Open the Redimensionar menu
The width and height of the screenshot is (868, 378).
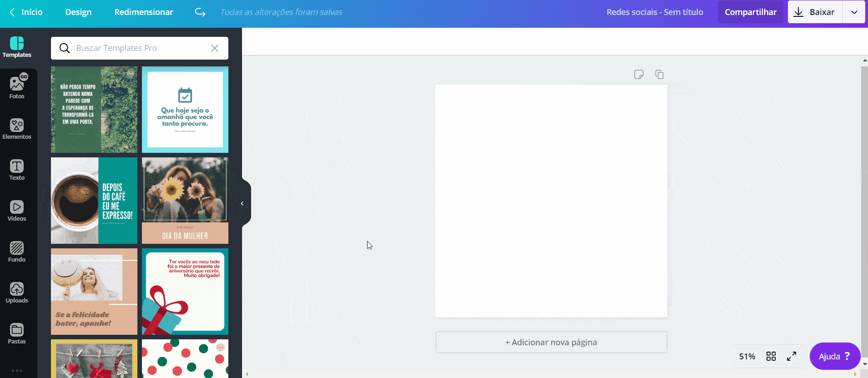point(144,12)
